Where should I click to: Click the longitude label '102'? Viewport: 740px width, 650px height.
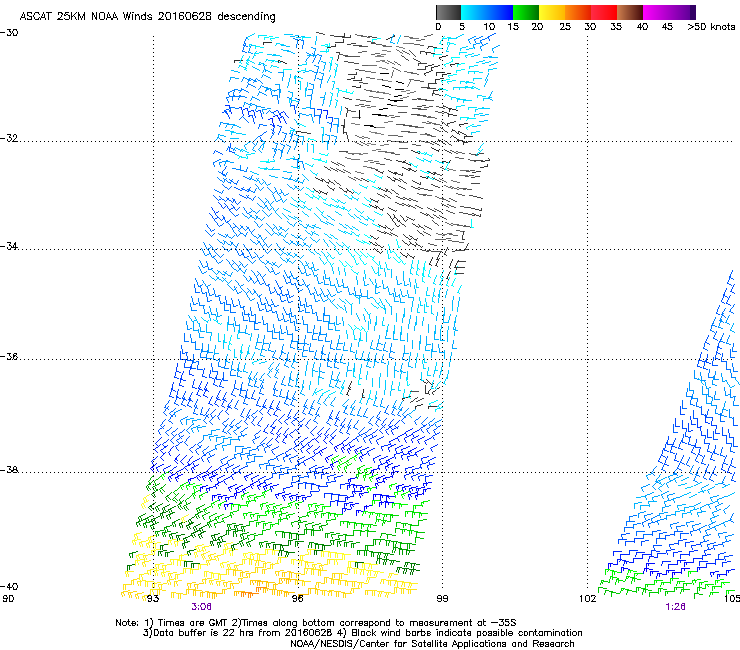click(588, 599)
